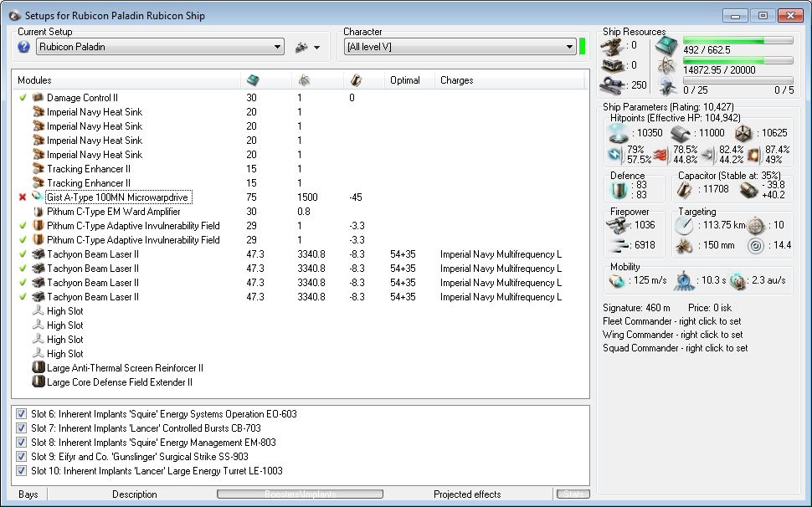Click the powergrid column header icon
The height and width of the screenshot is (507, 812).
305,80
